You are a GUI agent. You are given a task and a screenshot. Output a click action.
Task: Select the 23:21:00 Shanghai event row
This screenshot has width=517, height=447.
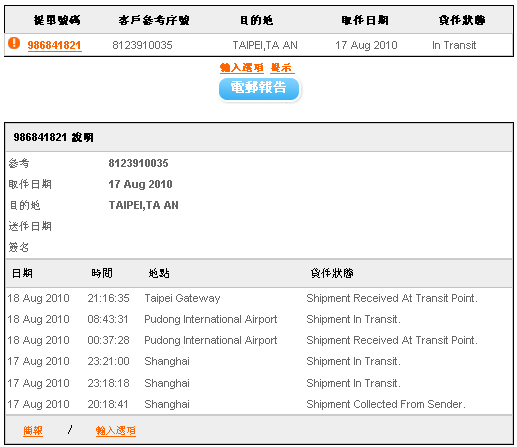pyautogui.click(x=259, y=361)
